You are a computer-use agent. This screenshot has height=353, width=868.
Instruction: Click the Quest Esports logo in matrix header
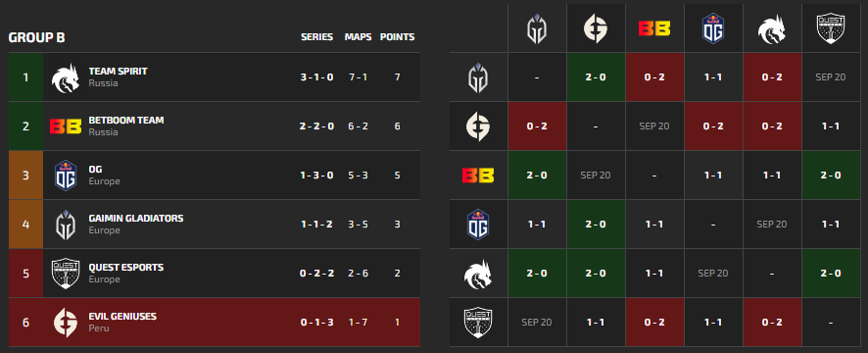[x=831, y=28]
